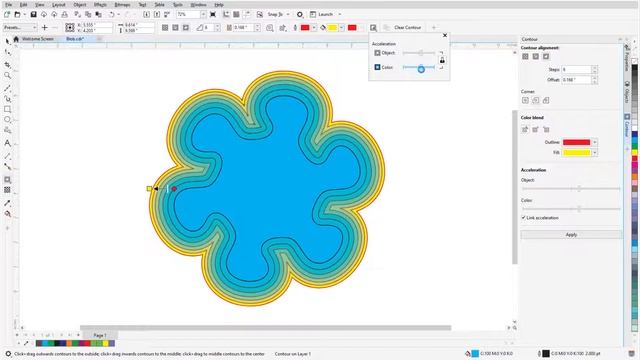Open Outline color dropdown in docker

click(595, 142)
